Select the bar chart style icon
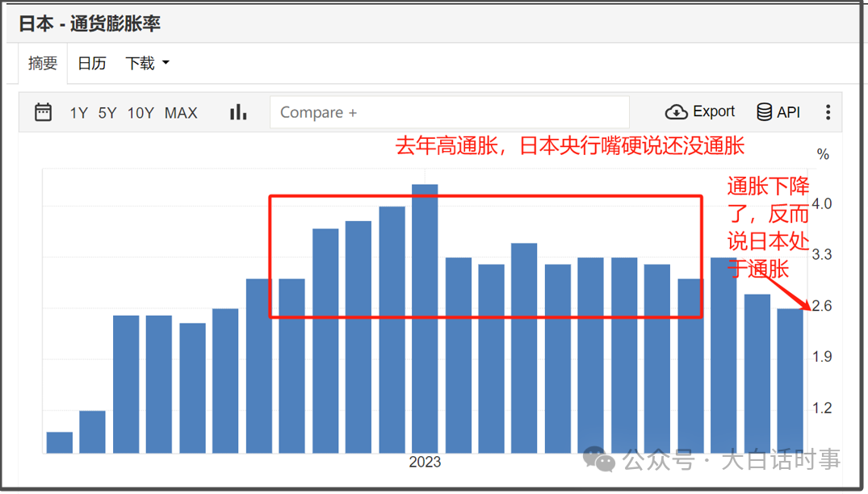Image resolution: width=868 pixels, height=494 pixels. pyautogui.click(x=237, y=112)
